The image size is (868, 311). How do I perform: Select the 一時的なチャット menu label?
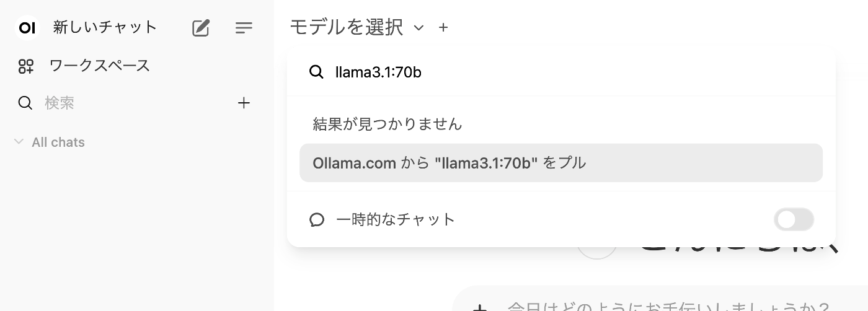pos(396,219)
